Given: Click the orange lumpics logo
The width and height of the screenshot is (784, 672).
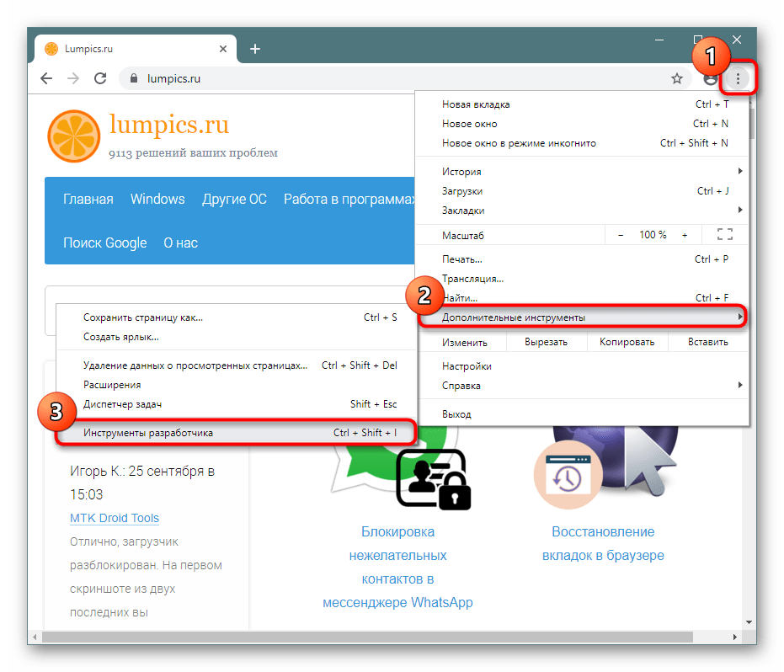Looking at the screenshot, I should click(x=73, y=136).
